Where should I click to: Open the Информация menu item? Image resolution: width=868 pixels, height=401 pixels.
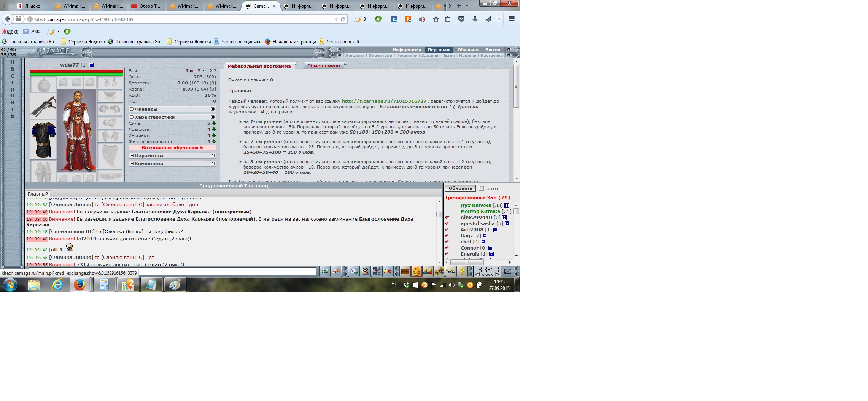click(407, 50)
